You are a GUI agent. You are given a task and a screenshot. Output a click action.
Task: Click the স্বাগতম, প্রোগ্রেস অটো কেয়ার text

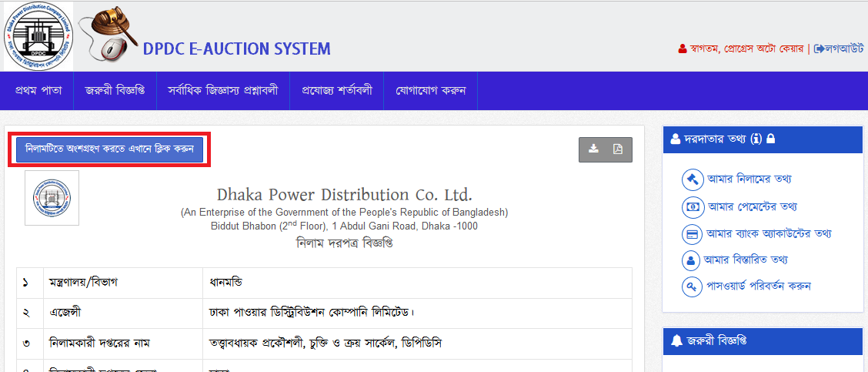pyautogui.click(x=746, y=49)
